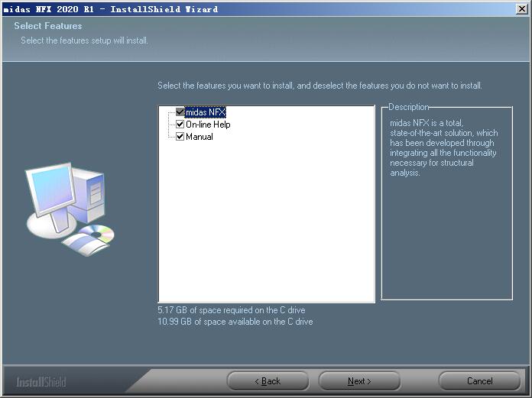Click '5.17 GB of space required' text
The image size is (532, 398).
[232, 310]
